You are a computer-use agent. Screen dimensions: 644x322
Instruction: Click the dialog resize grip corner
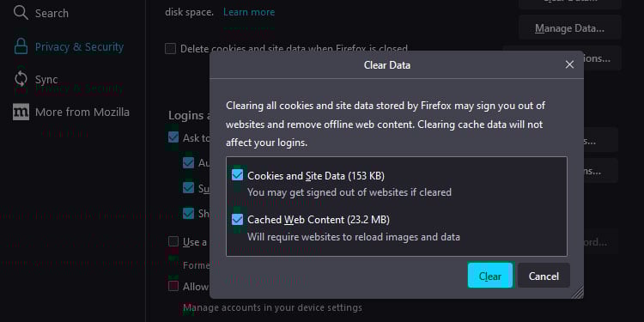578,292
